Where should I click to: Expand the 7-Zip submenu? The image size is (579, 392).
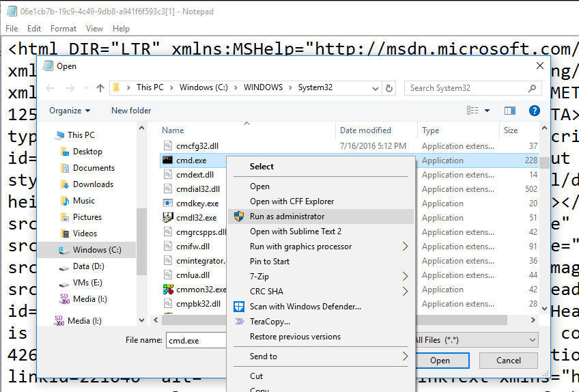[320, 277]
